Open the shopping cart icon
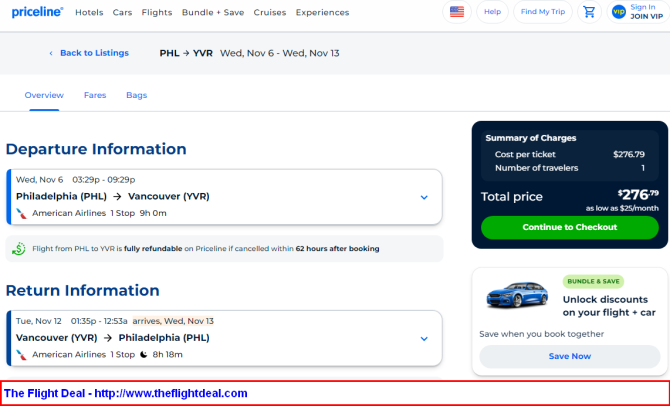670x406 pixels. coord(589,12)
